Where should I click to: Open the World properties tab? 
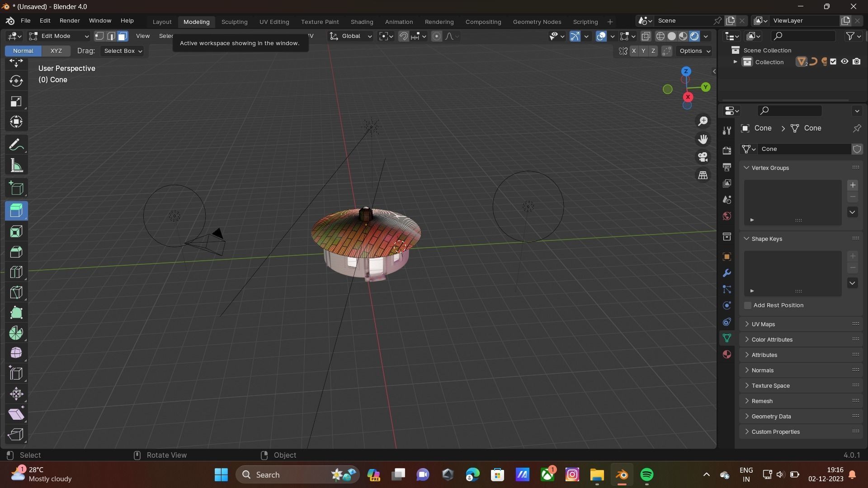[x=727, y=216]
